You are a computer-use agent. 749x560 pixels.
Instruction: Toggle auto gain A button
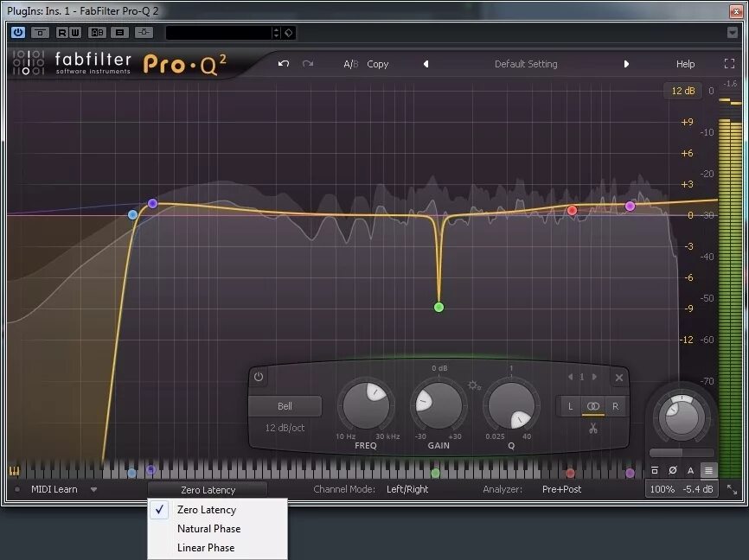pos(691,470)
